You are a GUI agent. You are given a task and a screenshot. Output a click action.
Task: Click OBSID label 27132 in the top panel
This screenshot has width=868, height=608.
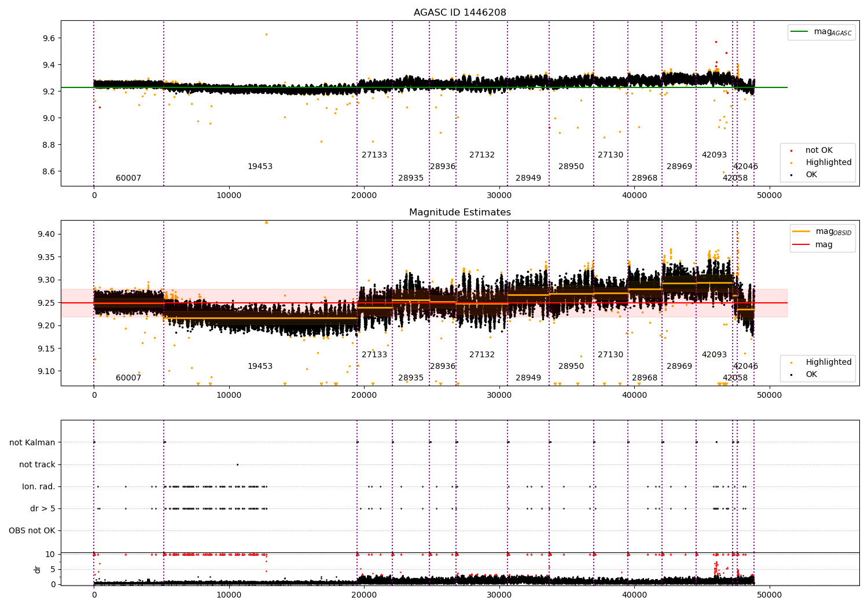pyautogui.click(x=482, y=155)
